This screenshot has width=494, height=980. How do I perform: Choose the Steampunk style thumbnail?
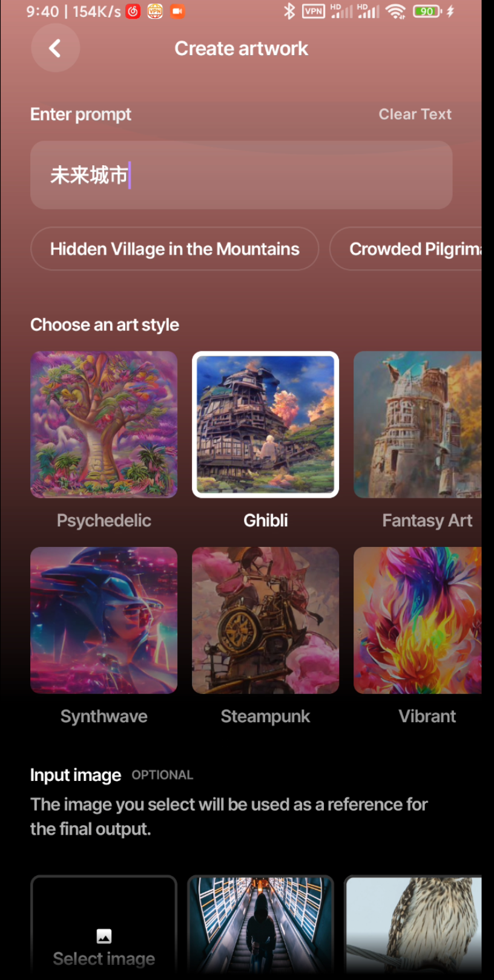[x=266, y=621]
